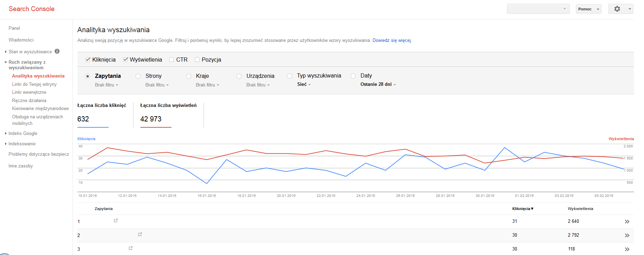
Task: Open Brak filtru dropdown under Strony
Action: (x=157, y=85)
